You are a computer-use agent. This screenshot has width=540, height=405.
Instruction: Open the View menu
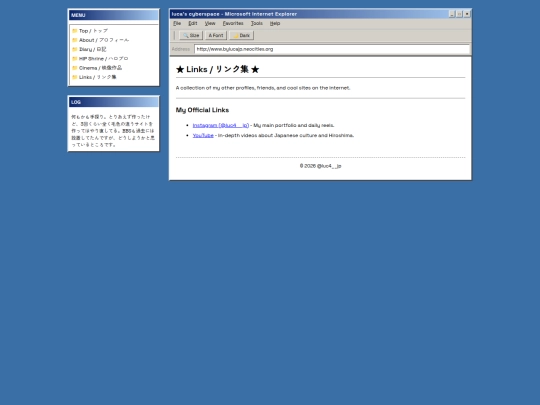point(210,23)
